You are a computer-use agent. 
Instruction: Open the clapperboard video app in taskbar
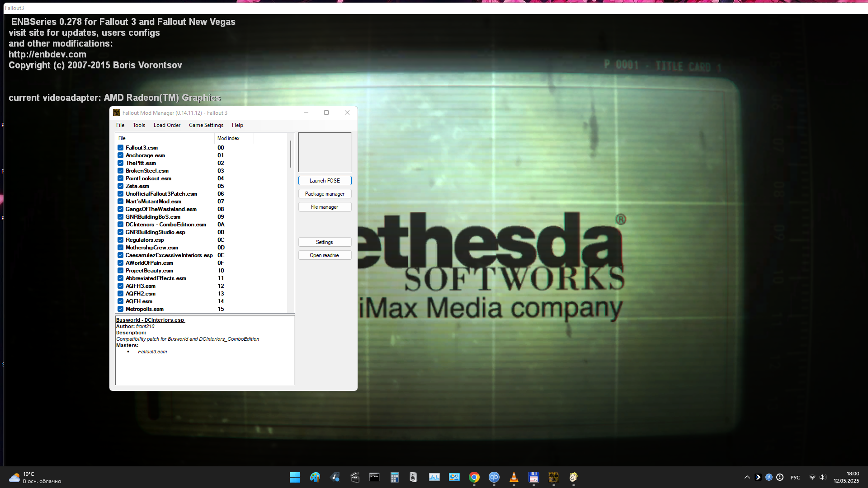(x=355, y=477)
